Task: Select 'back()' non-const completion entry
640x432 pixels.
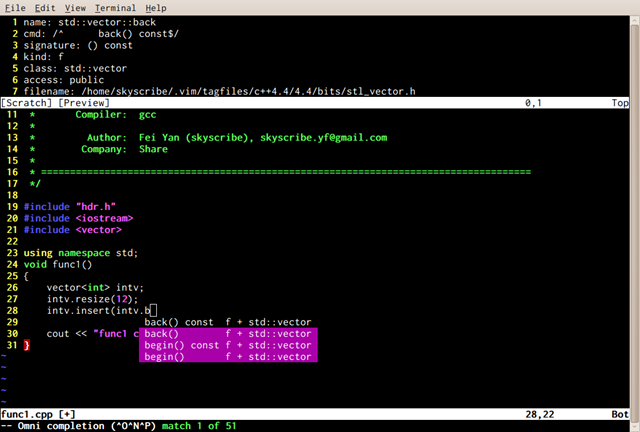Action: click(x=228, y=334)
